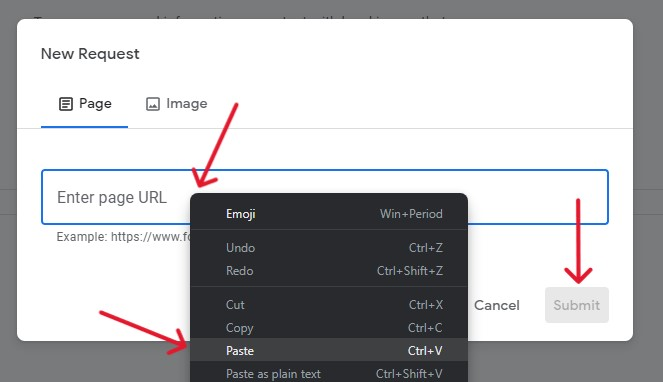Viewport: 663px width, 382px height.
Task: Click the New Request dialog heading
Action: [x=90, y=54]
